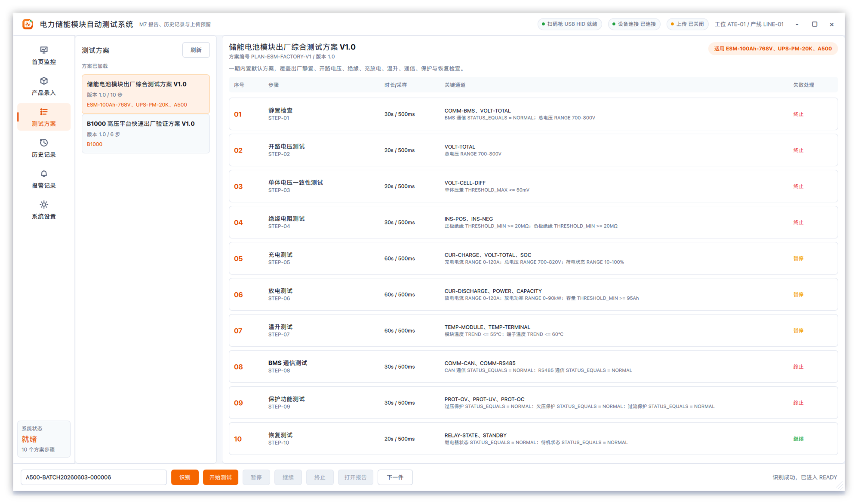Open the 系统设置 gear icon

(x=44, y=205)
